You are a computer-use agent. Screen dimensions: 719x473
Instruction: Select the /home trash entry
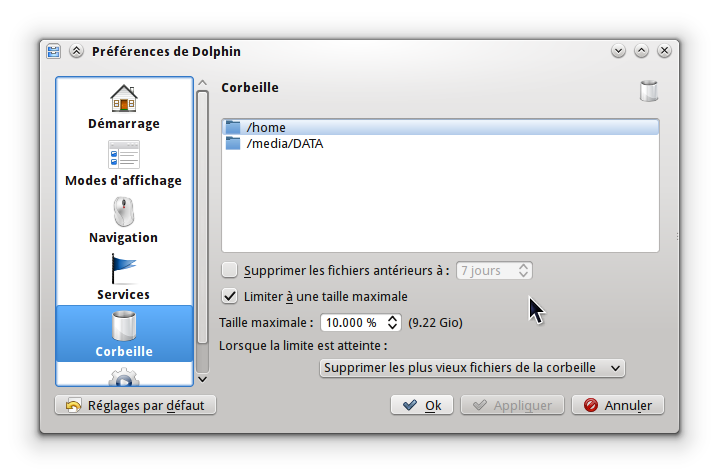pos(440,127)
